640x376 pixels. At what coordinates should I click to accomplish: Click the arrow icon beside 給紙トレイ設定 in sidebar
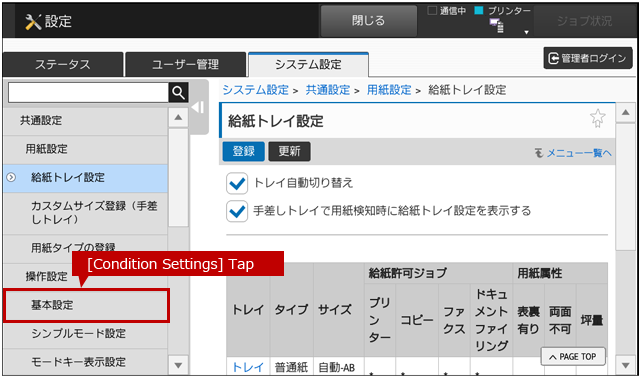pyautogui.click(x=11, y=178)
